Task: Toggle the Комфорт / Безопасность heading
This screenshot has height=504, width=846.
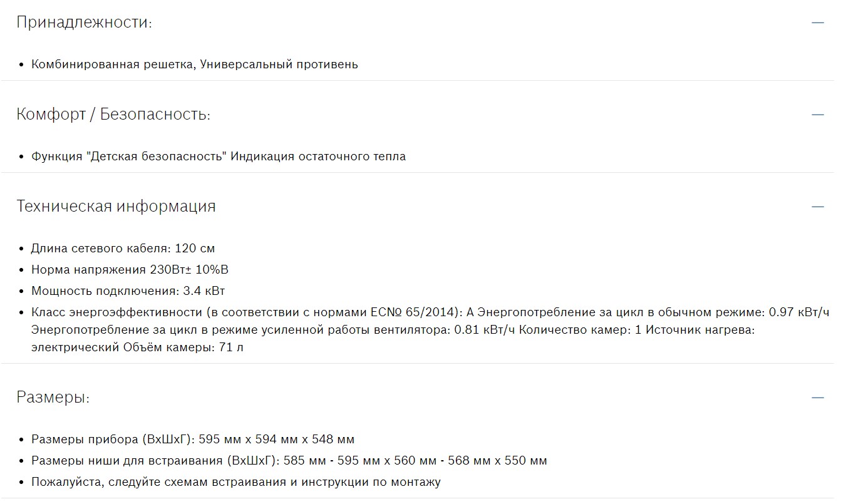Action: click(x=113, y=115)
